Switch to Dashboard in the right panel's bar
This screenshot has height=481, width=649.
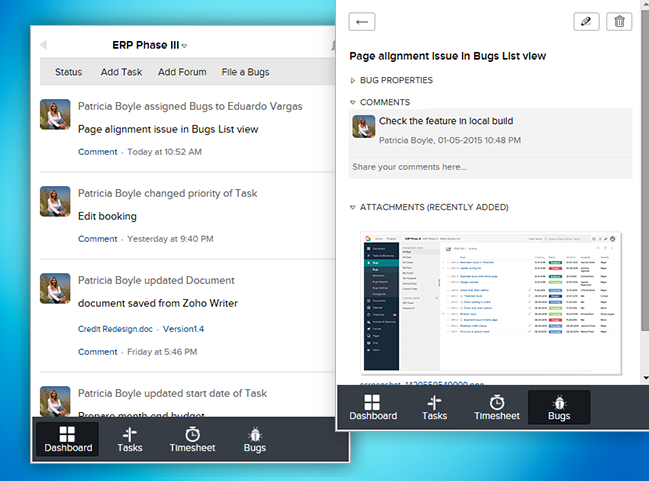tap(372, 407)
